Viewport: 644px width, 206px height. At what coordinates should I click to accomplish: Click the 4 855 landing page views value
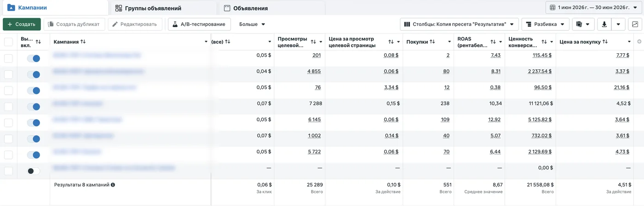[x=314, y=71]
